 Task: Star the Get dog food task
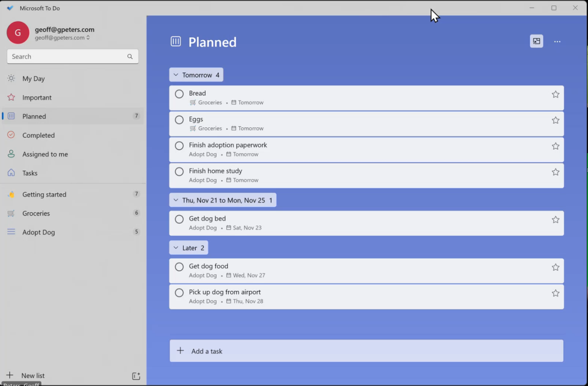pyautogui.click(x=555, y=267)
